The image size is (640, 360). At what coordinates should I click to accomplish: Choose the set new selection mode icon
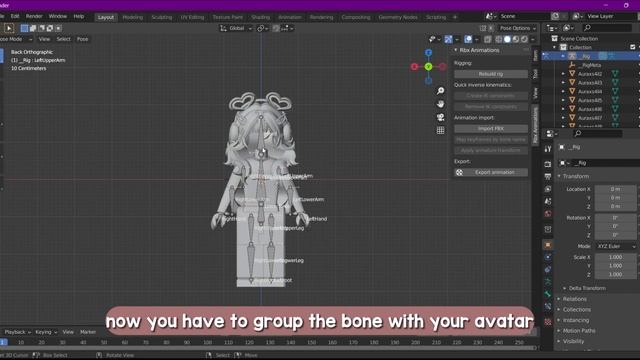24,28
